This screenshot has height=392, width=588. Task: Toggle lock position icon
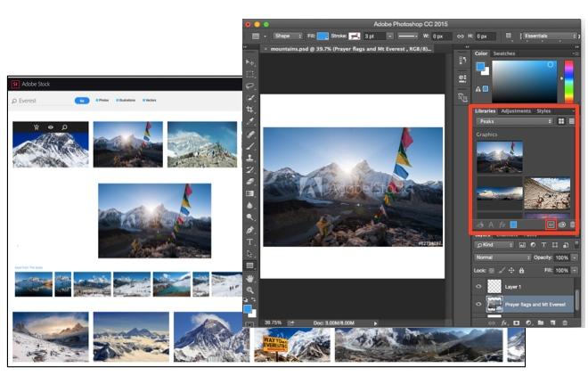511,271
